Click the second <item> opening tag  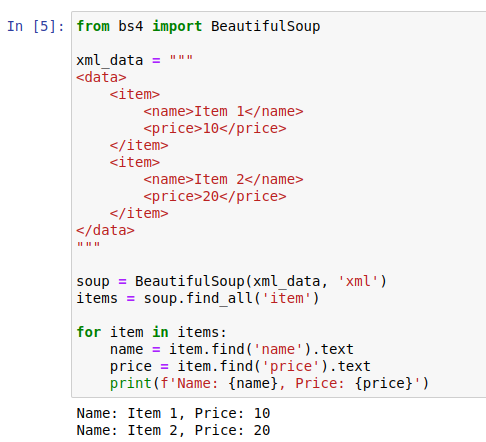[135, 162]
